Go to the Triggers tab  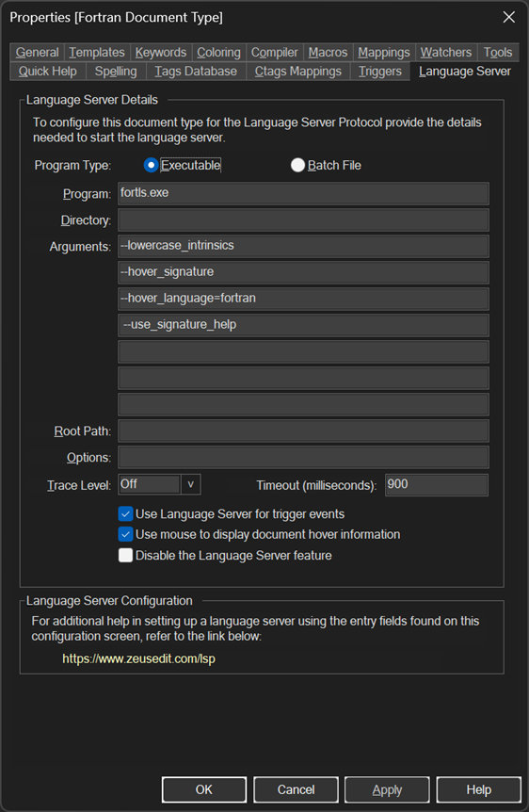(x=380, y=71)
